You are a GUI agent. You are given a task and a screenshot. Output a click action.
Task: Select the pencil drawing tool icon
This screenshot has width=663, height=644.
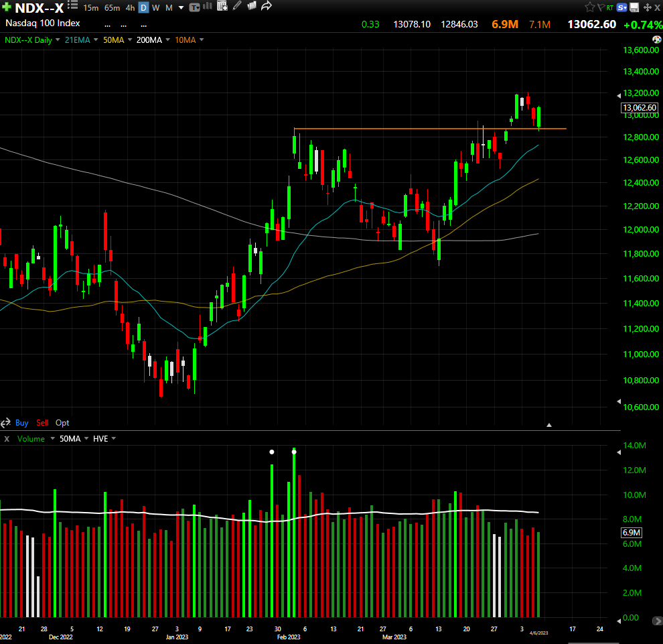click(x=237, y=6)
